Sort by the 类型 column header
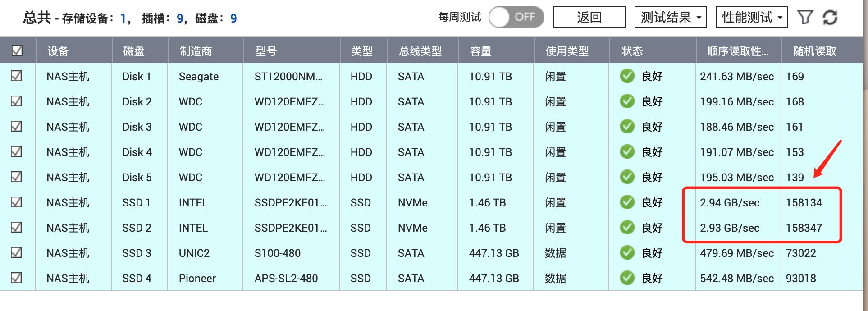This screenshot has height=311, width=868. click(362, 51)
